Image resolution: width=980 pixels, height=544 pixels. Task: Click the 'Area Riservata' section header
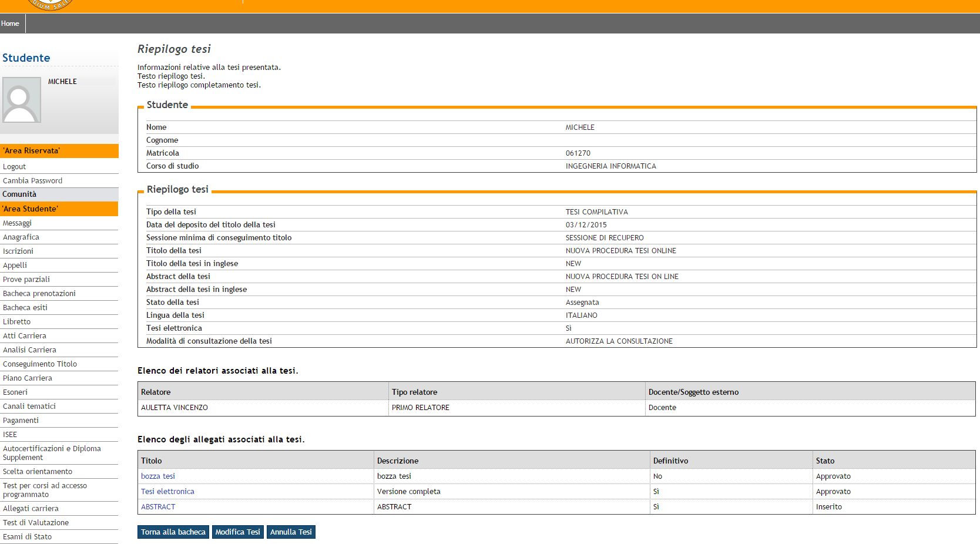coord(59,151)
